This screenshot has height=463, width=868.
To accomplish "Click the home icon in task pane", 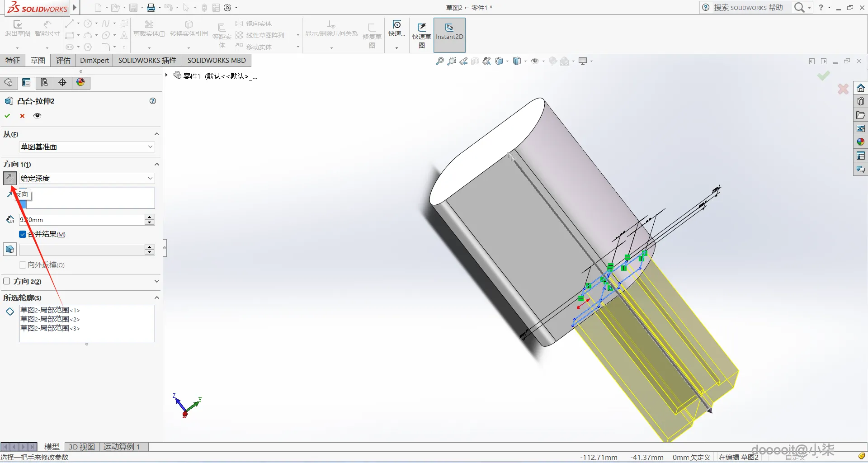I will [860, 88].
